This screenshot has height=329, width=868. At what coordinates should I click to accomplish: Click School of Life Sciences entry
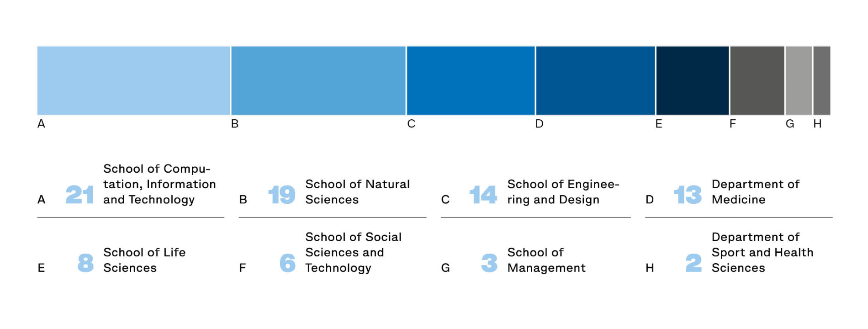144,260
